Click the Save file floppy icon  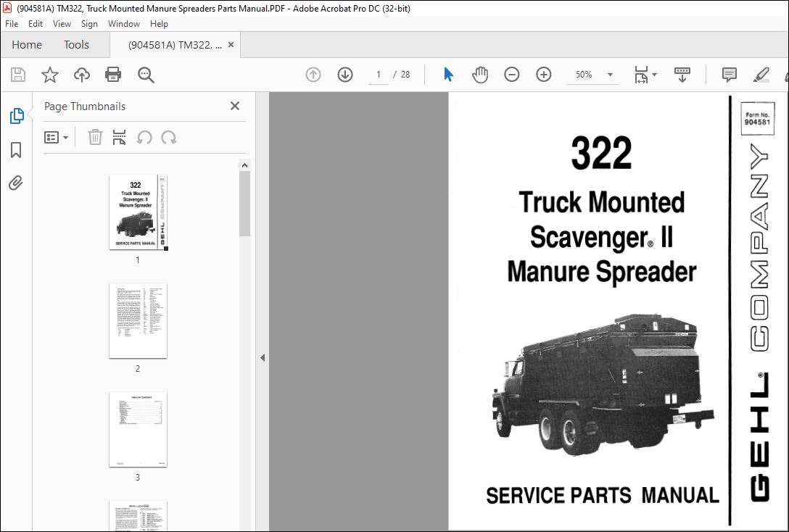(18, 75)
